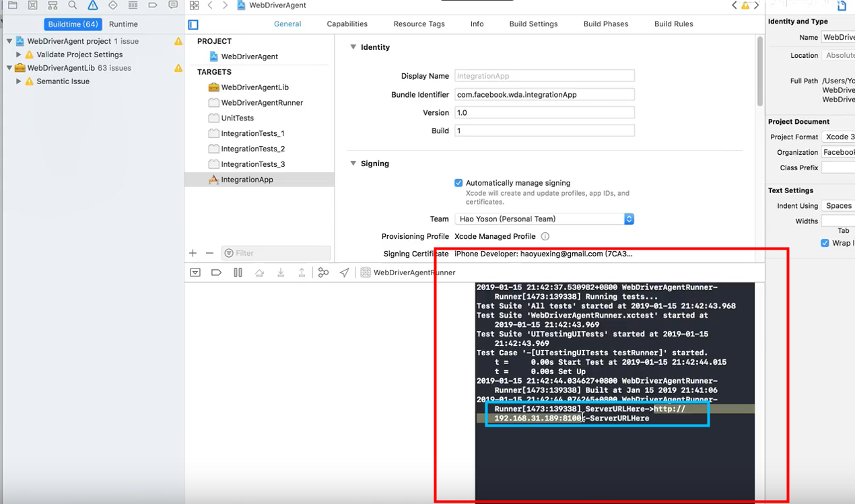Open the Project navigator folder icon
The image size is (855, 504).
coord(12,5)
